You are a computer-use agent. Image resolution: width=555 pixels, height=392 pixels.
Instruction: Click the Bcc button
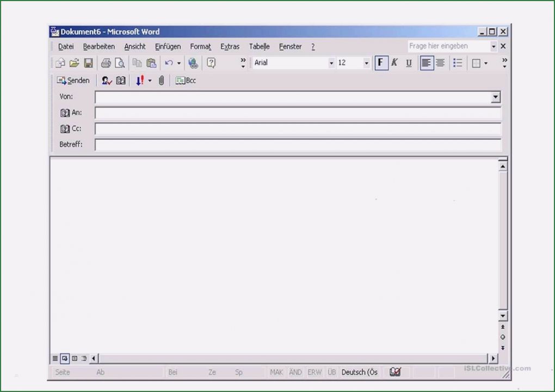(186, 80)
